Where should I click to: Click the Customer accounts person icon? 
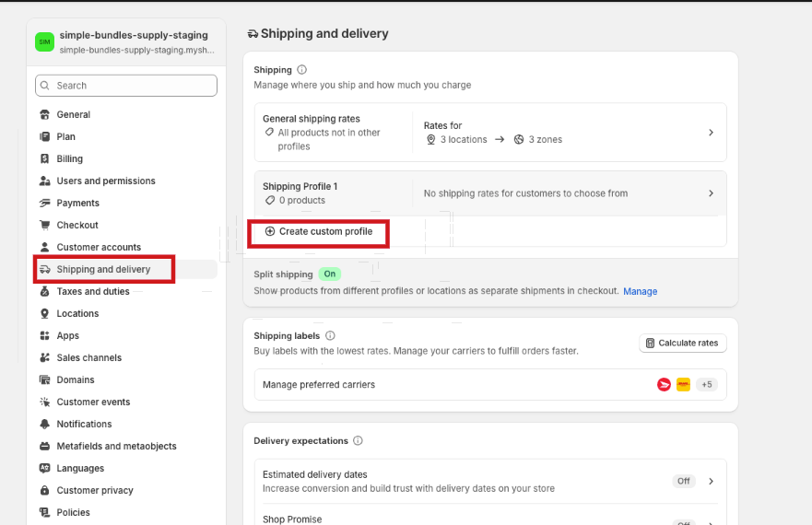point(44,247)
